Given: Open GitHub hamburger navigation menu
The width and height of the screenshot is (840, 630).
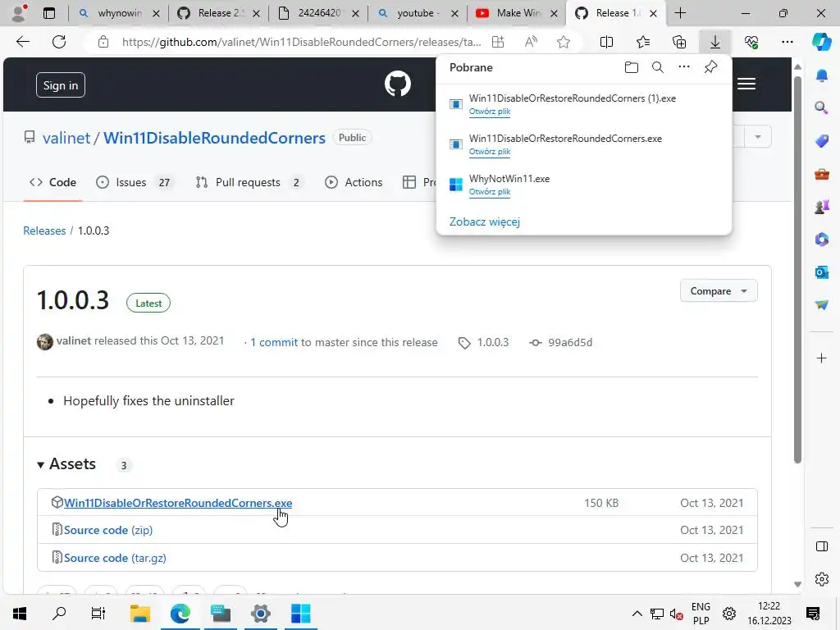Looking at the screenshot, I should pyautogui.click(x=746, y=84).
